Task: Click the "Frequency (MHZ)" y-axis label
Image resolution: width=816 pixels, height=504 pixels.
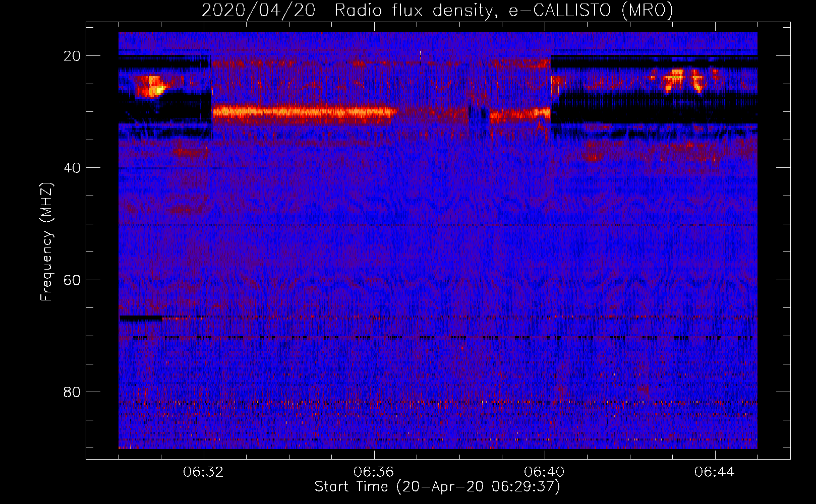Action: (46, 242)
